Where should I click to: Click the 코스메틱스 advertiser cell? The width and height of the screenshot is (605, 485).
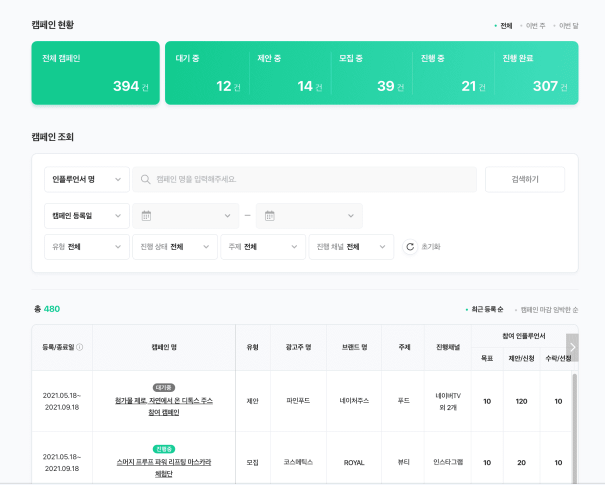pos(298,462)
